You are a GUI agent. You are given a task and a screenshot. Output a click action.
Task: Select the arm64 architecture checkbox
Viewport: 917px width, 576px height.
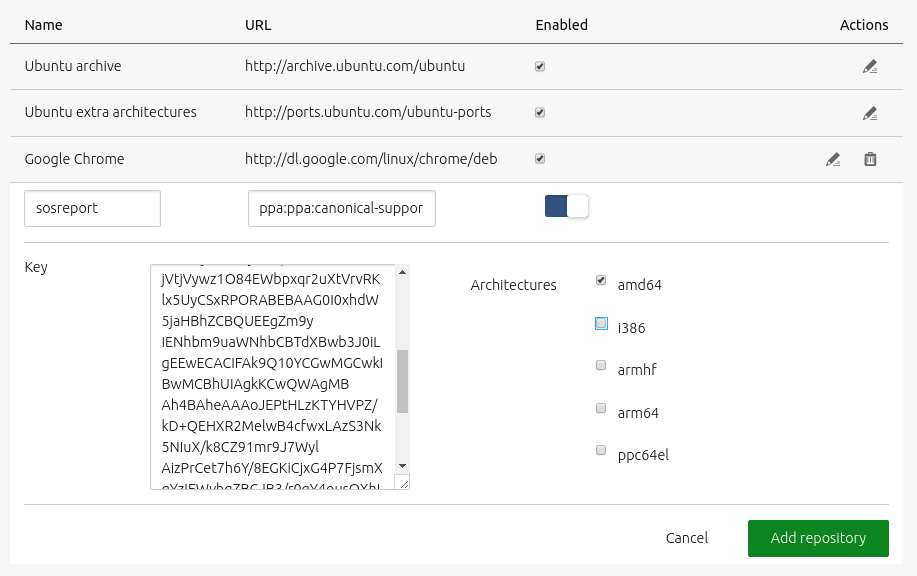[601, 408]
